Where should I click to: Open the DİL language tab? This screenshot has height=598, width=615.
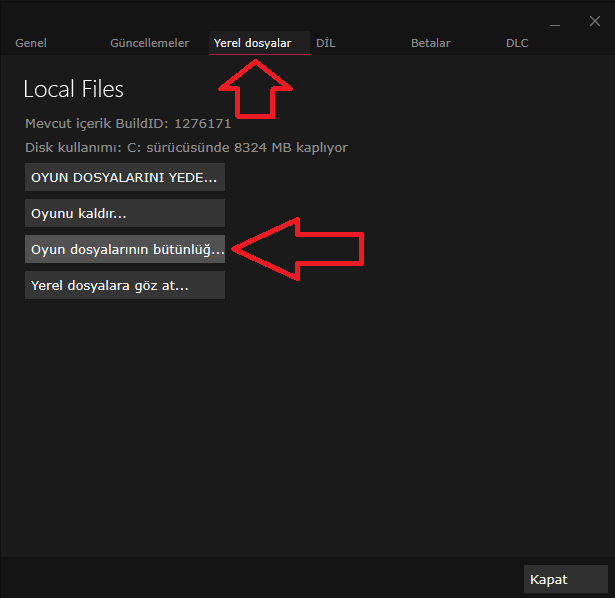(x=326, y=43)
